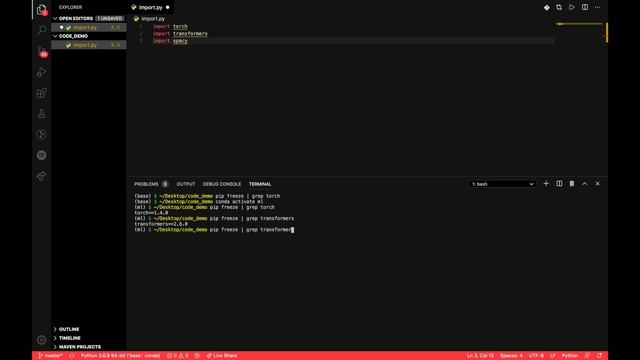Run Python file with the play icon
This screenshot has width=640, height=360.
(x=572, y=7)
